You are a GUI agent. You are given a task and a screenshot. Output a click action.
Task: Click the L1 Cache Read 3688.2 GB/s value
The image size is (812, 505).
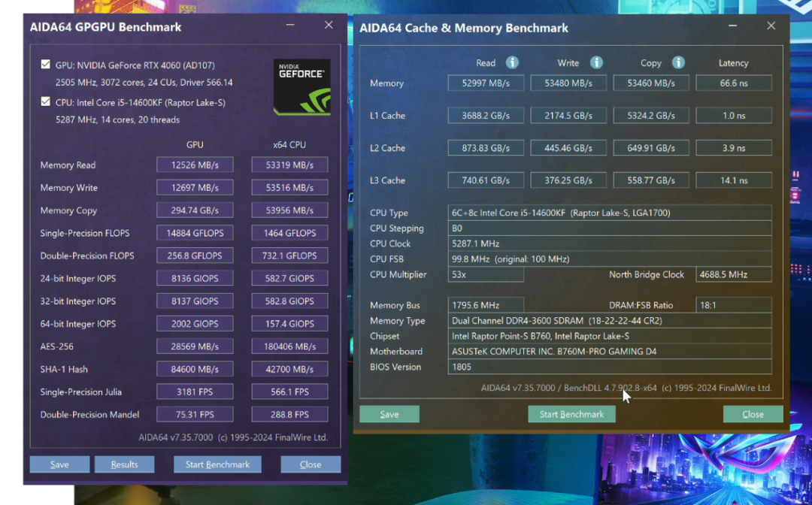pos(486,116)
